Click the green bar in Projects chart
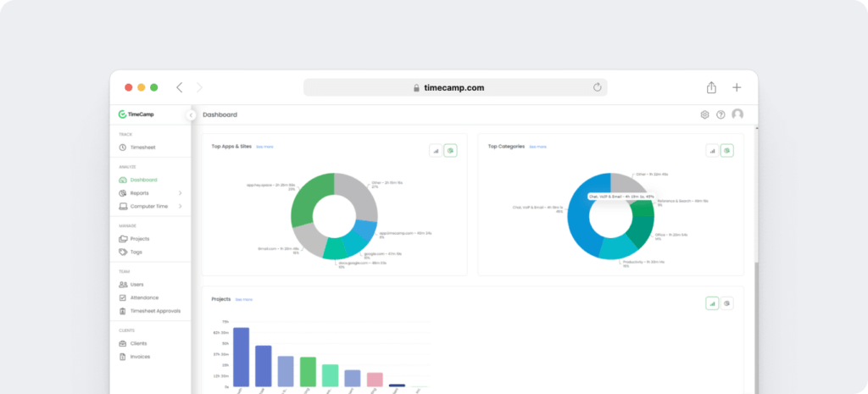The width and height of the screenshot is (868, 394). point(308,372)
